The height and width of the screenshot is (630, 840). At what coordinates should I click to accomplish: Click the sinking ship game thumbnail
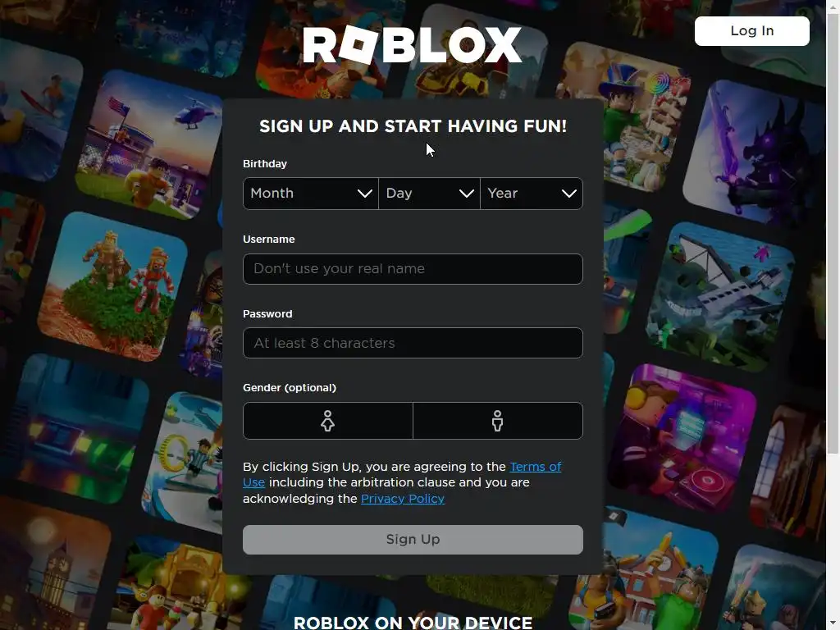[x=719, y=297]
